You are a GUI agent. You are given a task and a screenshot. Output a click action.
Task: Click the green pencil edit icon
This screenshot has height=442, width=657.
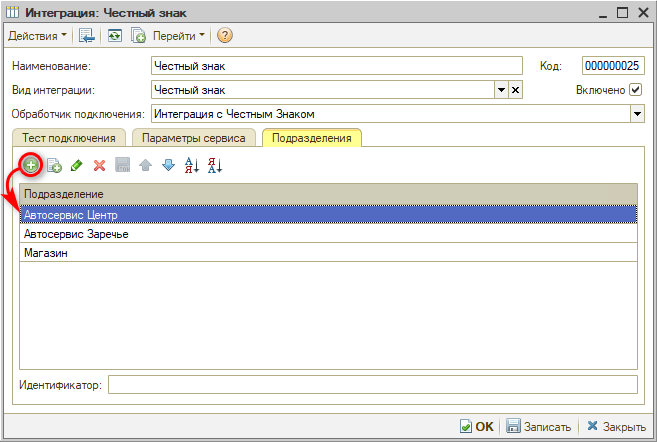pyautogui.click(x=76, y=166)
